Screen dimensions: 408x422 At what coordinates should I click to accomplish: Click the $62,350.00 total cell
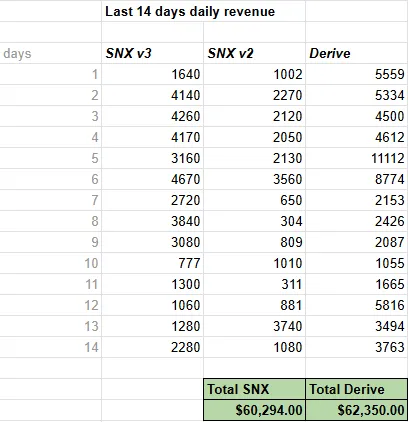[x=357, y=410]
